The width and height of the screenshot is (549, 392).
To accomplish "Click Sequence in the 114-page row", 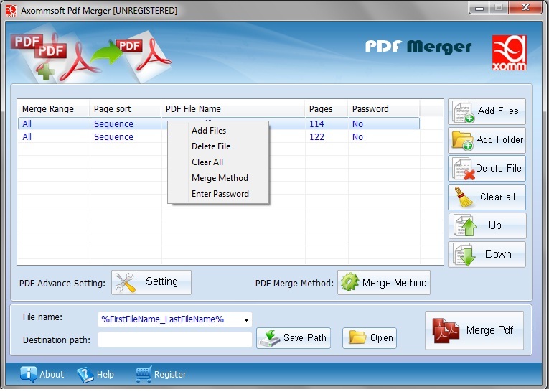I will (113, 124).
